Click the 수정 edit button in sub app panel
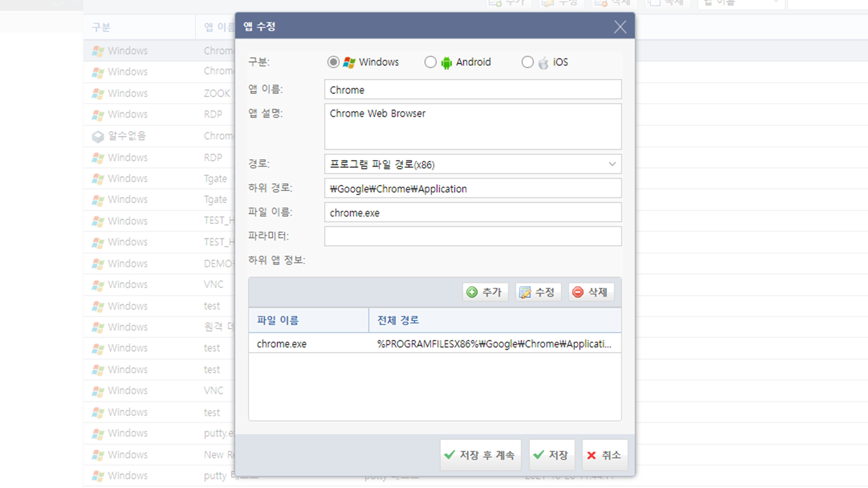The height and width of the screenshot is (488, 868). tap(538, 292)
